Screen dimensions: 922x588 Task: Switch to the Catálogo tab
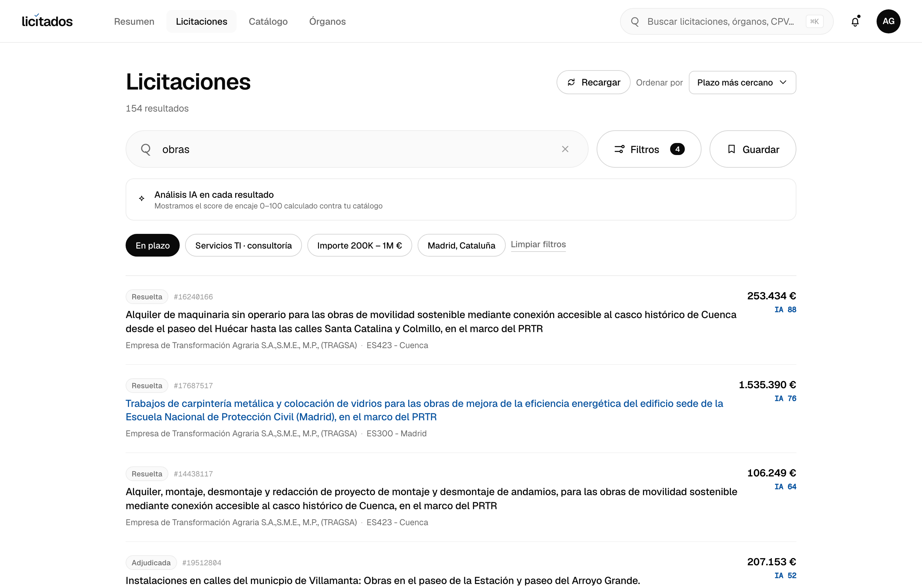(268, 21)
